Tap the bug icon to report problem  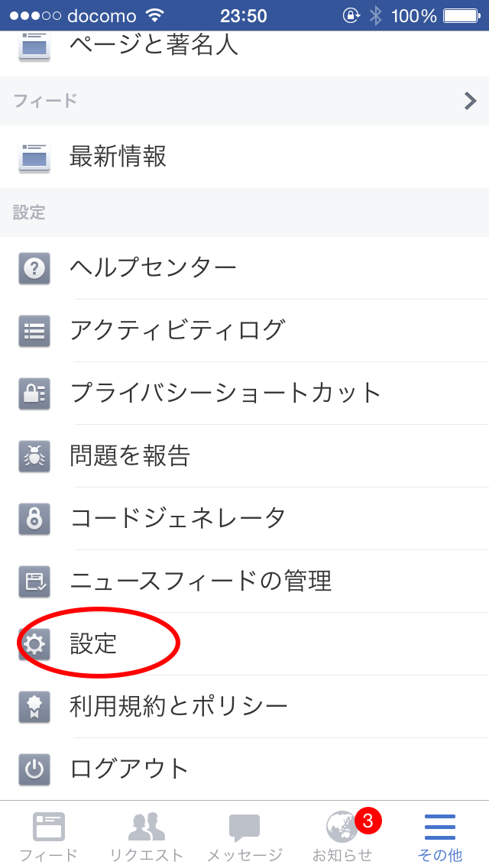[x=34, y=456]
